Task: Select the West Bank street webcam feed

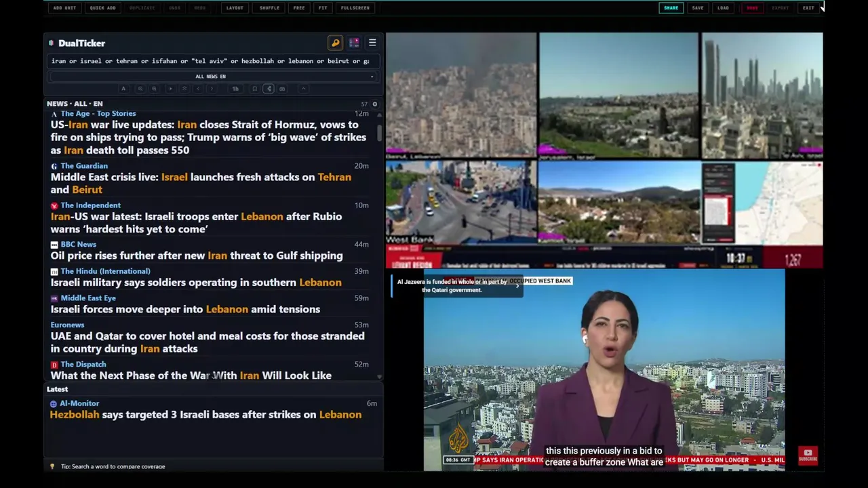Action: click(x=461, y=202)
